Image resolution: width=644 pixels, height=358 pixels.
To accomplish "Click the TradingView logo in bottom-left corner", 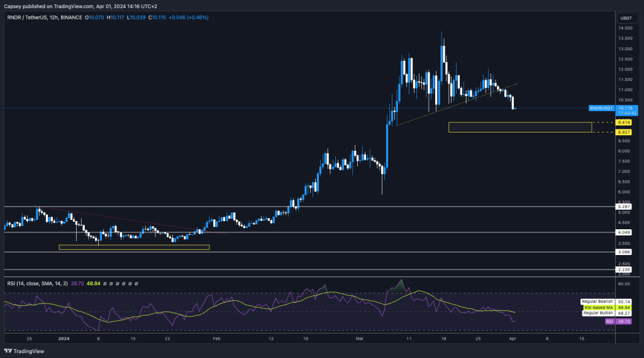I will pos(19,351).
